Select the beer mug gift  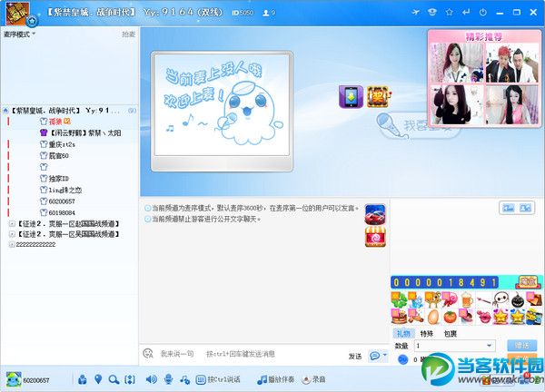[467, 299]
